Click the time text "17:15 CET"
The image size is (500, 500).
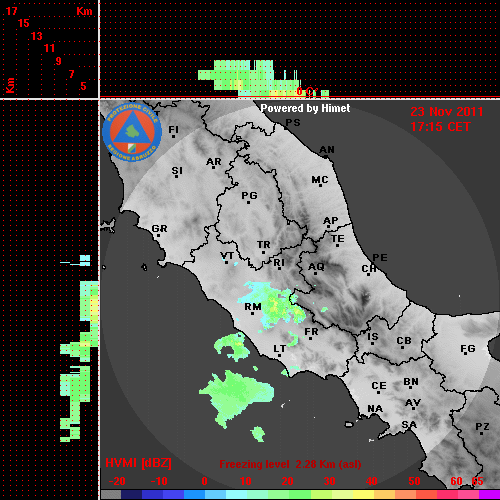[440, 127]
